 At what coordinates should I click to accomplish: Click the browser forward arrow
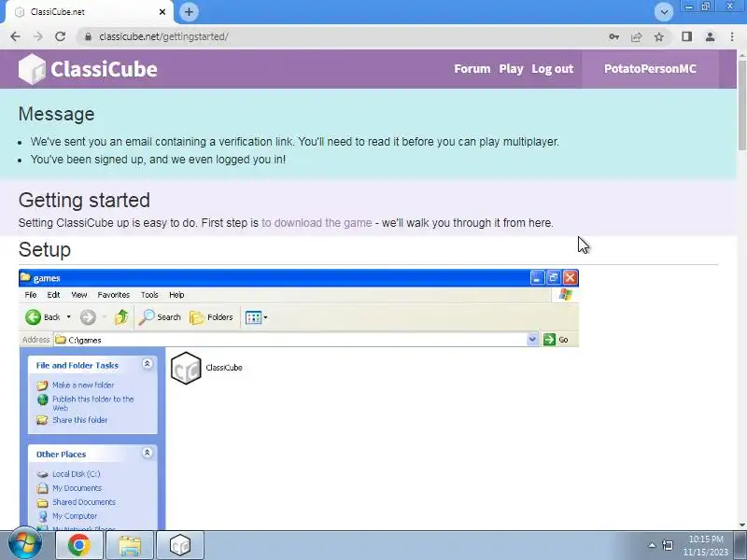(37, 36)
